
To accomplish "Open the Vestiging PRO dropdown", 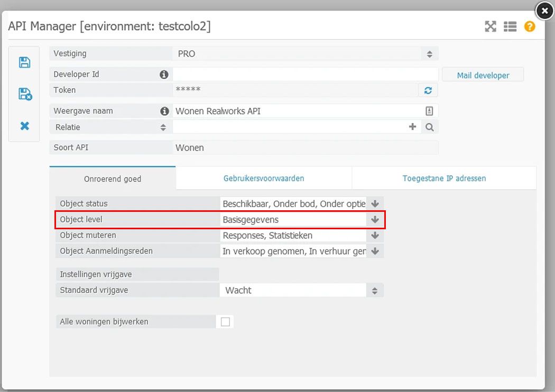I will coord(306,54).
